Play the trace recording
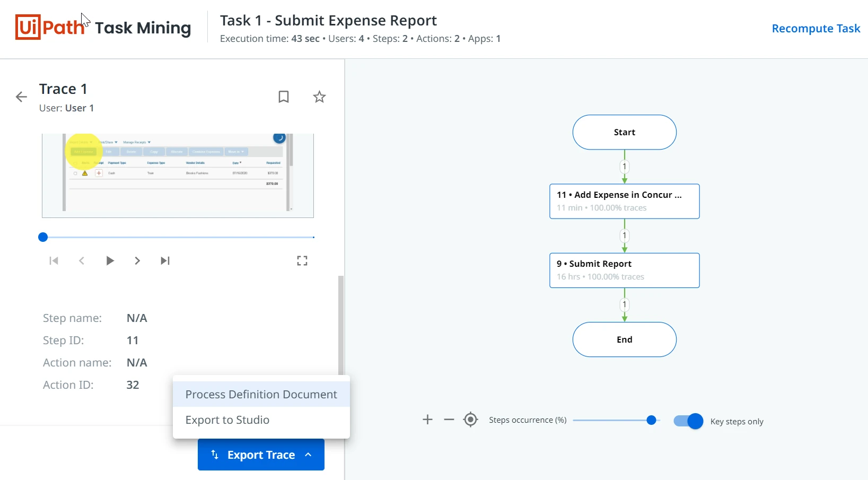868x480 pixels. click(x=110, y=260)
